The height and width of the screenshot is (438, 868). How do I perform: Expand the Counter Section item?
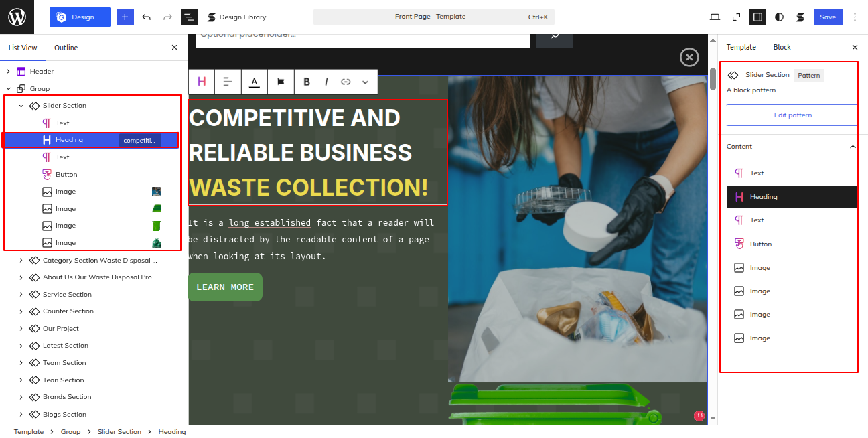point(21,311)
